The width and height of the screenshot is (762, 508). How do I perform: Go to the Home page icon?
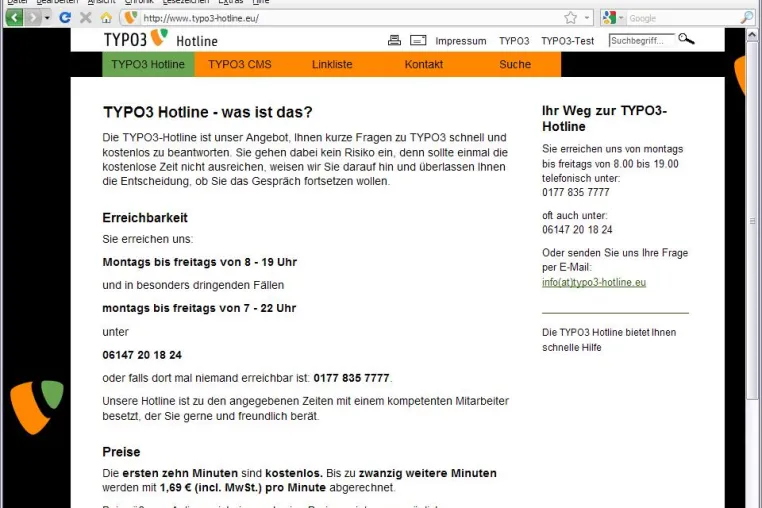click(106, 18)
